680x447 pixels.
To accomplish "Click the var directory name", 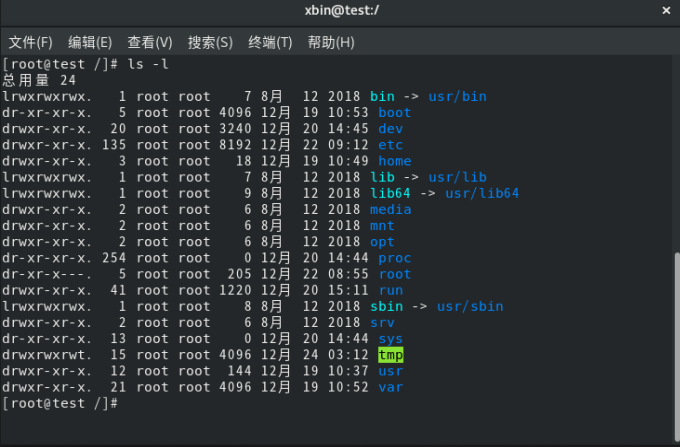I will pyautogui.click(x=390, y=387).
